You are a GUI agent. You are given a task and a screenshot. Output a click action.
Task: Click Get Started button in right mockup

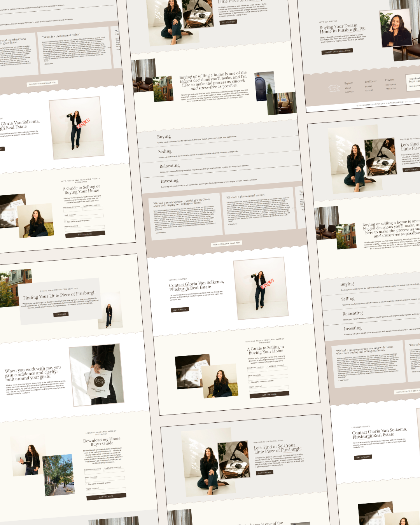tap(411, 170)
